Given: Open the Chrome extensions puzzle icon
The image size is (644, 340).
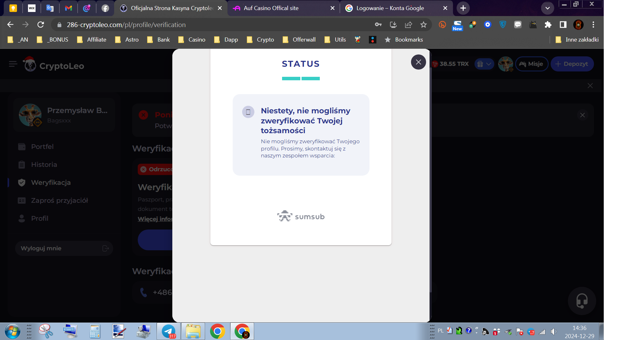Looking at the screenshot, I should 548,25.
